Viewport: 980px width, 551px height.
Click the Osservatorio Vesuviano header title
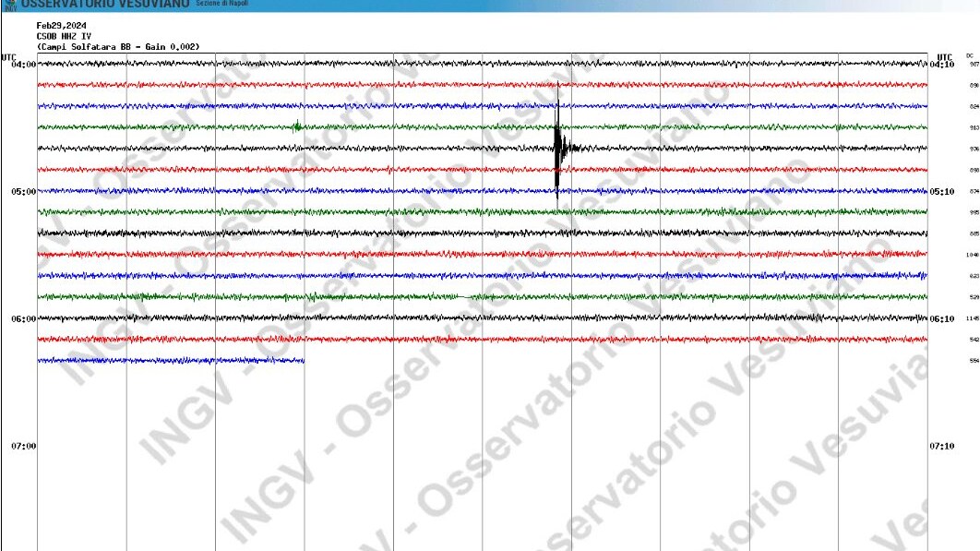tap(105, 5)
